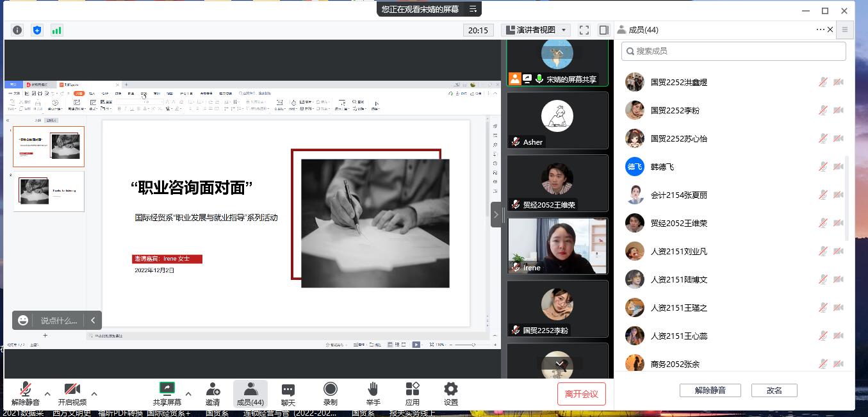The width and height of the screenshot is (868, 417).
Task: Expand share screen options arrow
Action: point(188,394)
